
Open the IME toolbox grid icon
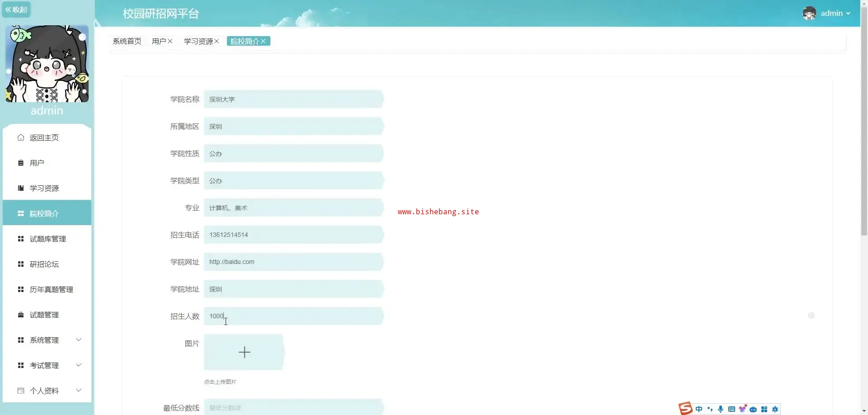(764, 409)
